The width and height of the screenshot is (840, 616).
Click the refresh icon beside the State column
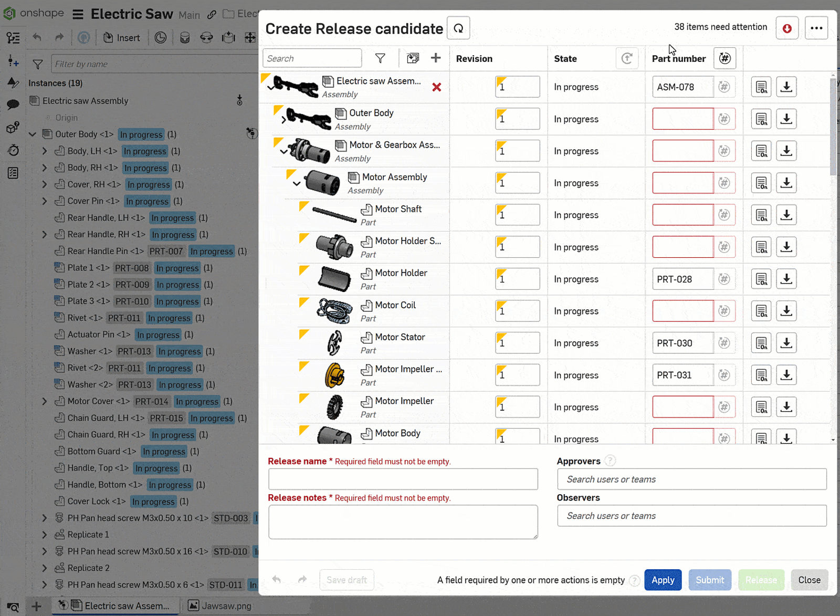tap(627, 58)
